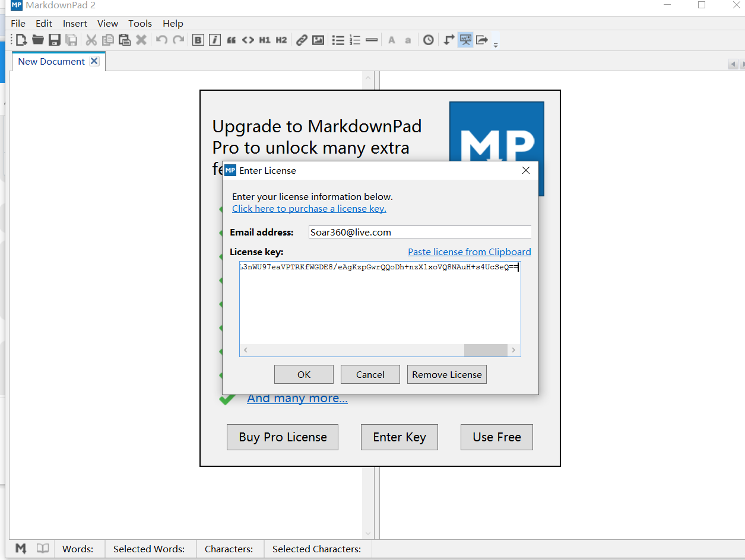Click Paste license from Clipboard link

click(x=470, y=252)
